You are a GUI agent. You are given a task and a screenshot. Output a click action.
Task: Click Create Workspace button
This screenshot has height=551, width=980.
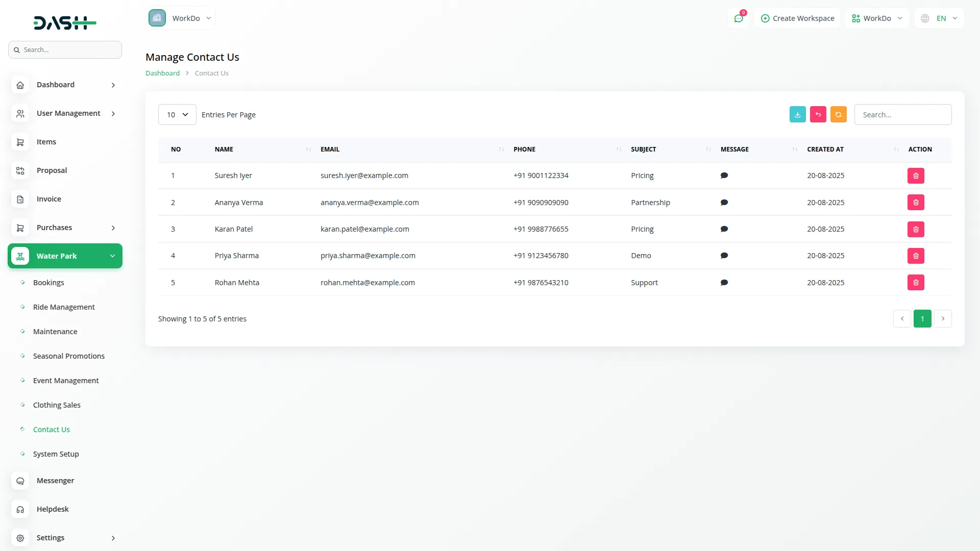[x=797, y=18]
